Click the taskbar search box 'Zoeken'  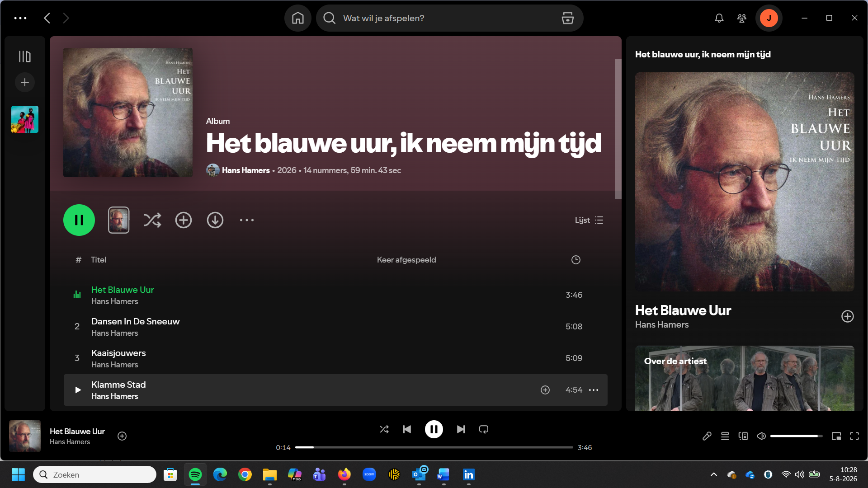[x=95, y=474]
